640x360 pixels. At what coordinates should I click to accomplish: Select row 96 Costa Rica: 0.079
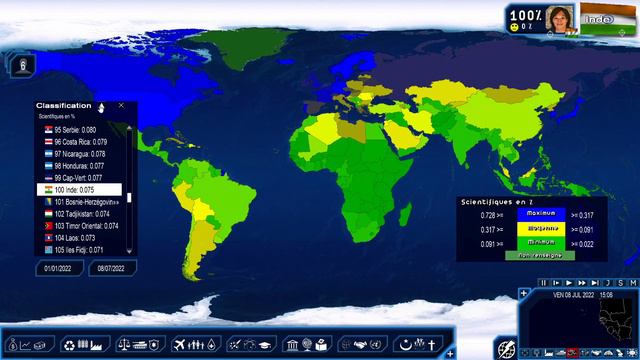pyautogui.click(x=79, y=142)
